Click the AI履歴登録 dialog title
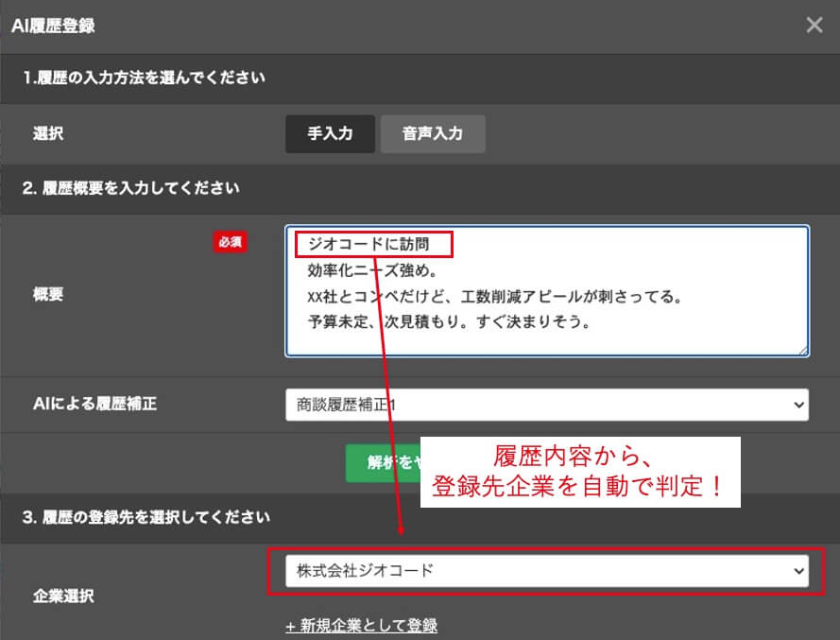 pos(53,26)
